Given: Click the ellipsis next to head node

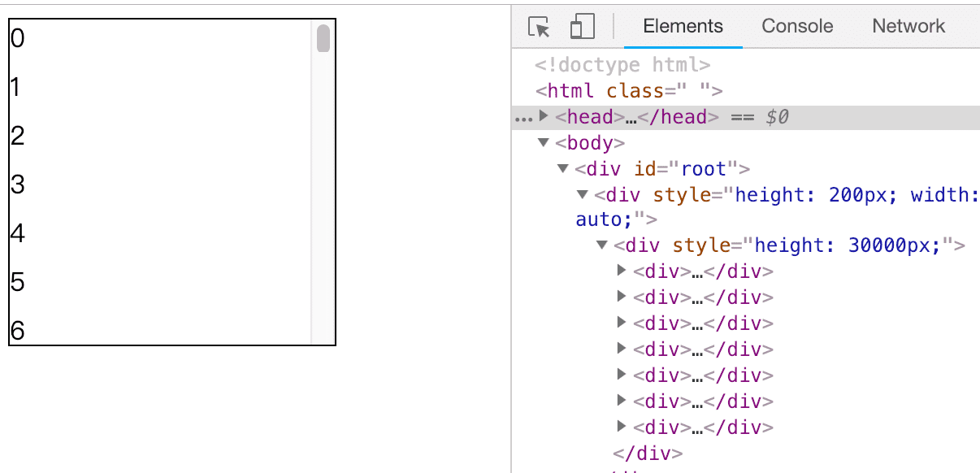Looking at the screenshot, I should (x=523, y=119).
